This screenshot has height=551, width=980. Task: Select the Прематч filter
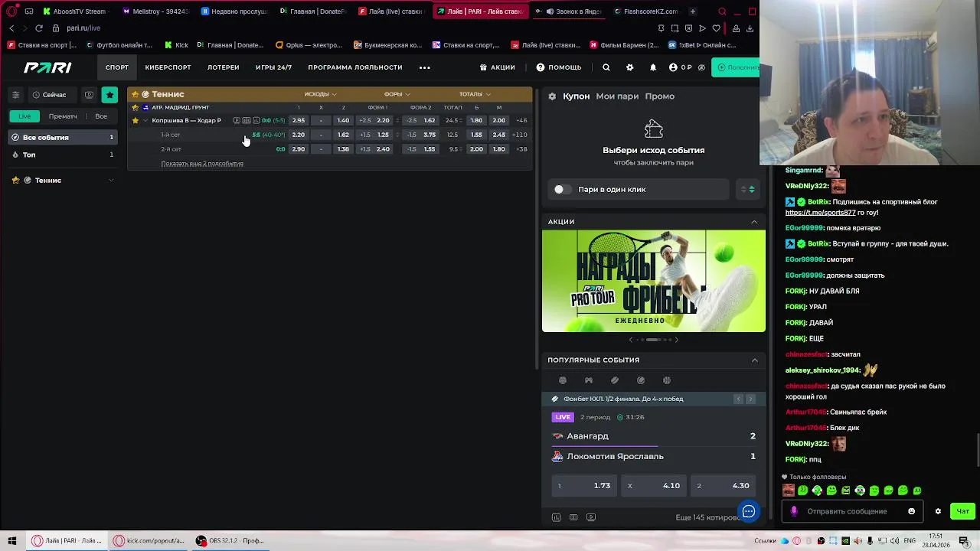click(63, 116)
